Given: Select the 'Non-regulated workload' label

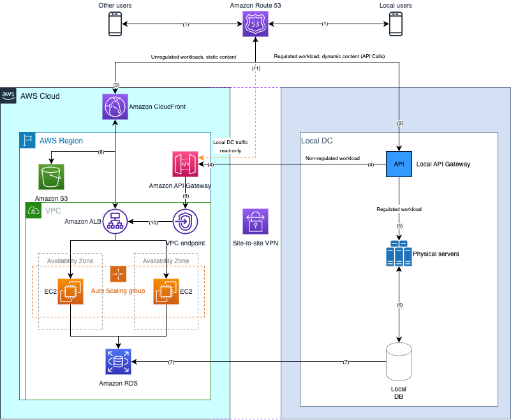Looking at the screenshot, I should click(x=332, y=158).
